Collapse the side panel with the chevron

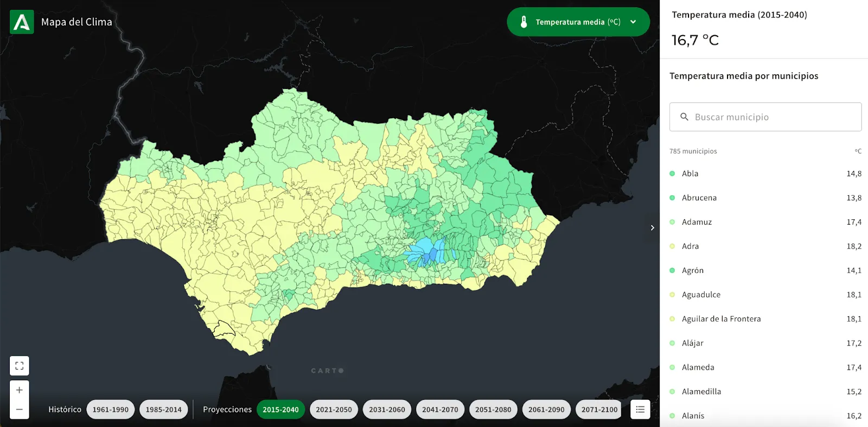point(652,228)
